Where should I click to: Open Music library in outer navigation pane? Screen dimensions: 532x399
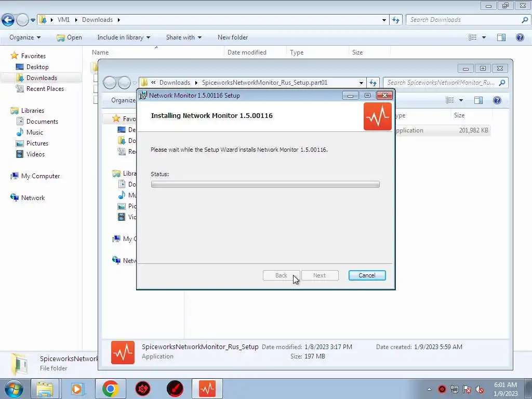pyautogui.click(x=35, y=132)
